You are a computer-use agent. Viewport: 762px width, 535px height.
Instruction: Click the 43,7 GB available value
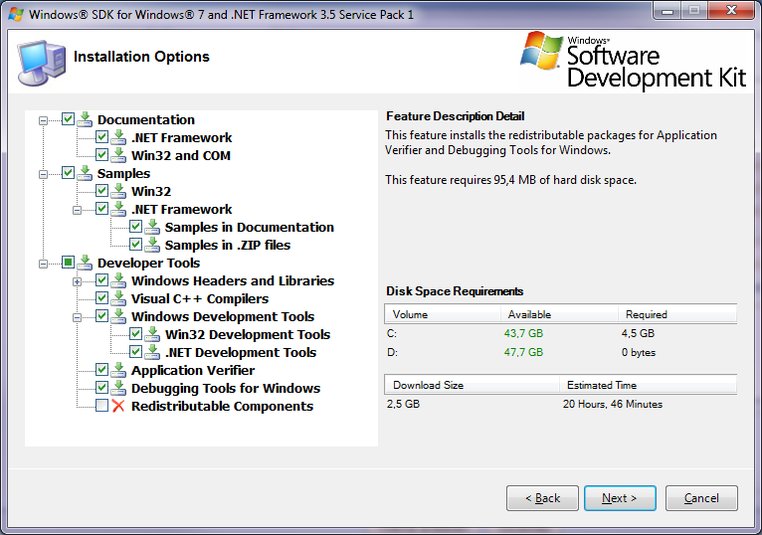click(523, 333)
